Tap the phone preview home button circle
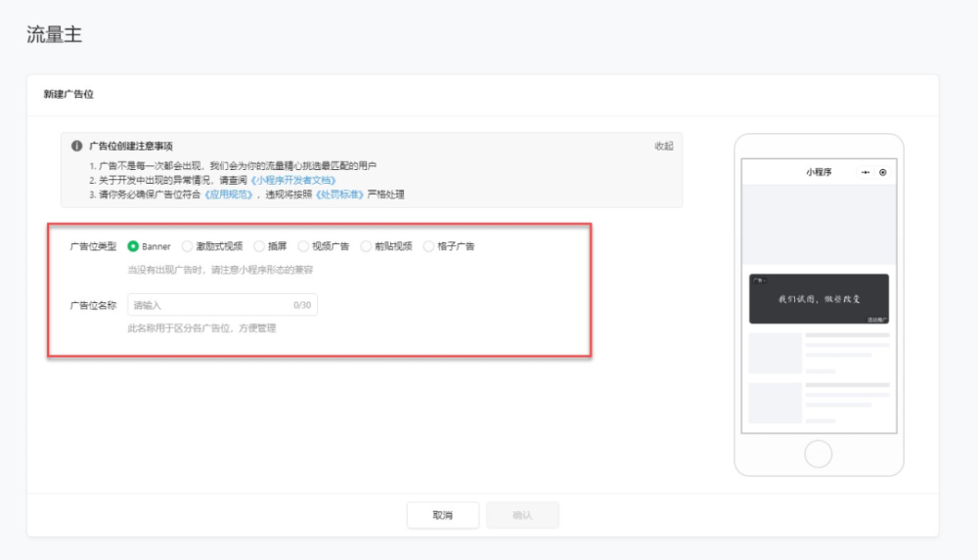The height and width of the screenshot is (560, 978). [819, 453]
